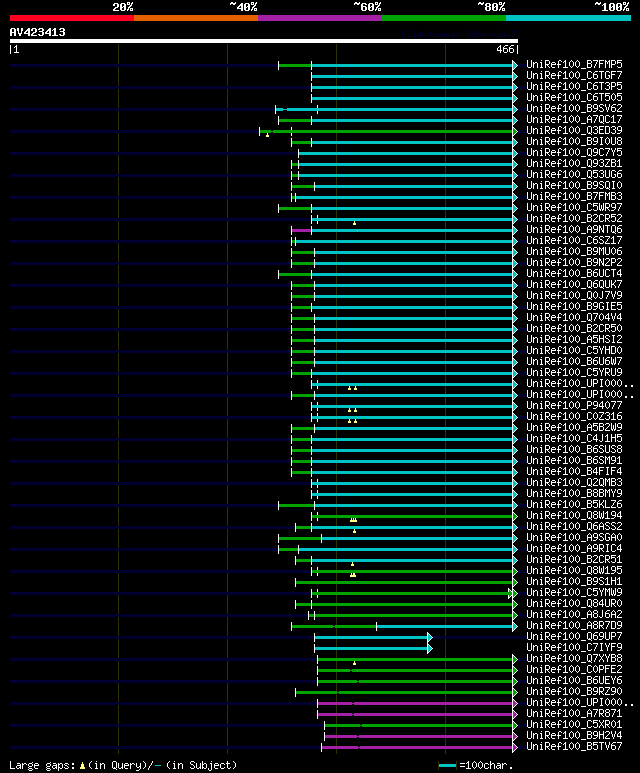
Task: Click the yellow gap marker on Q7XYB8 row
Action: (355, 663)
